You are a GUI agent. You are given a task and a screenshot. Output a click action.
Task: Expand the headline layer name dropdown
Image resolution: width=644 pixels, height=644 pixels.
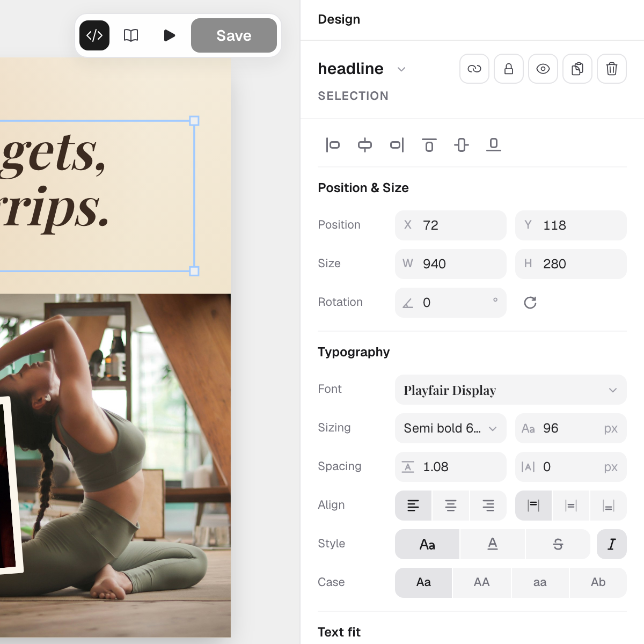[401, 69]
